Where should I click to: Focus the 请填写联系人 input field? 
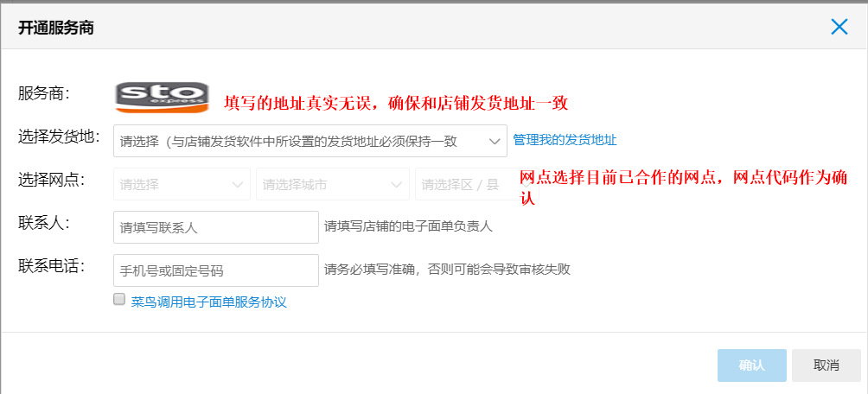click(x=216, y=227)
